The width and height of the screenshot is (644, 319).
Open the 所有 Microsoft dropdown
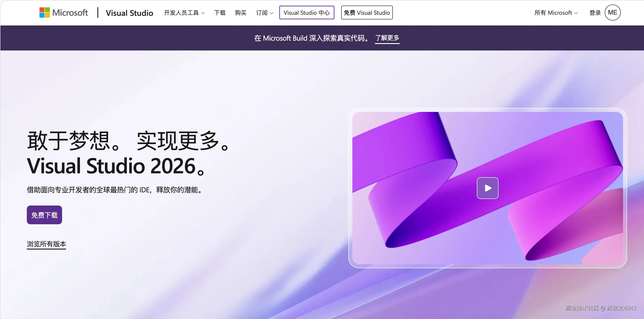556,13
